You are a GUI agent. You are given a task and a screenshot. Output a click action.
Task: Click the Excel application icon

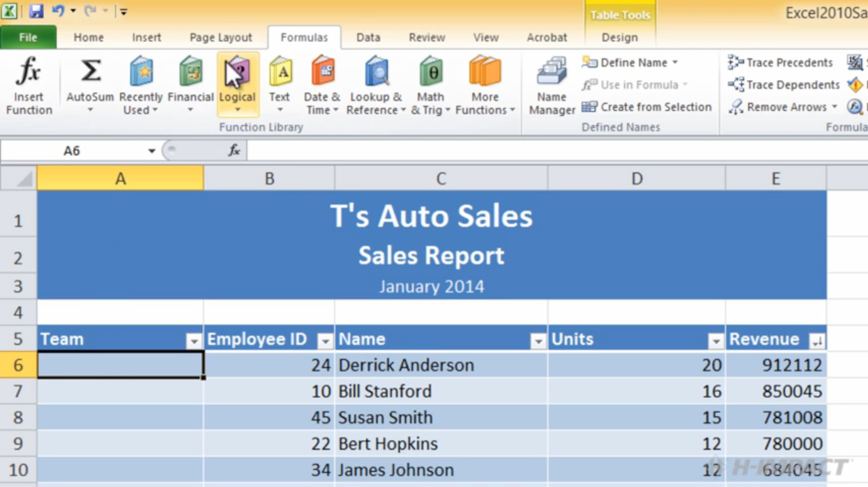(10, 11)
